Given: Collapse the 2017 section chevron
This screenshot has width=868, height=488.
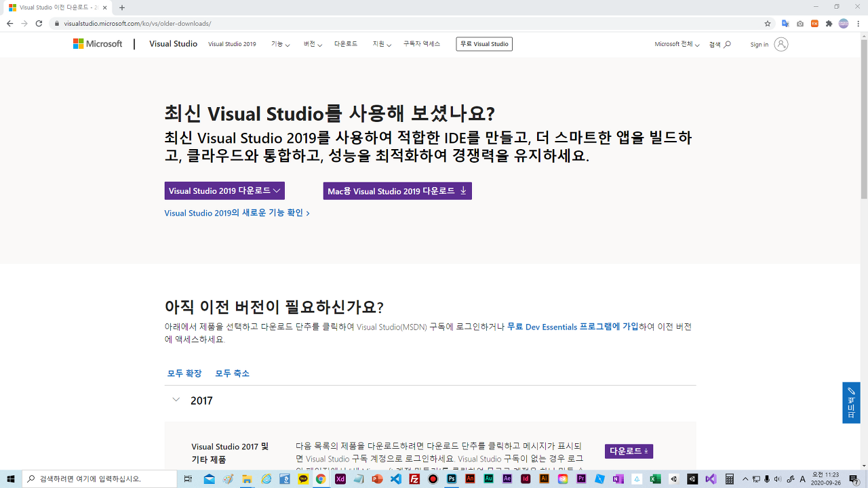Looking at the screenshot, I should click(176, 400).
